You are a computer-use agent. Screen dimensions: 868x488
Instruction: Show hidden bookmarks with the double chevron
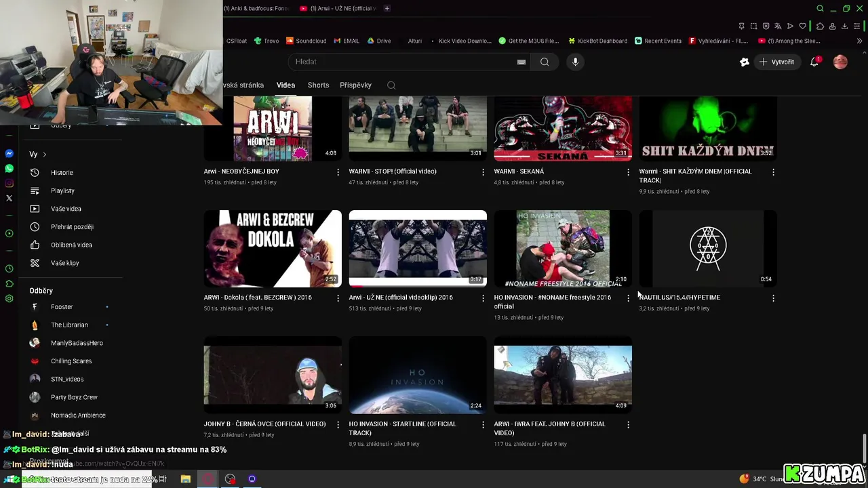859,41
